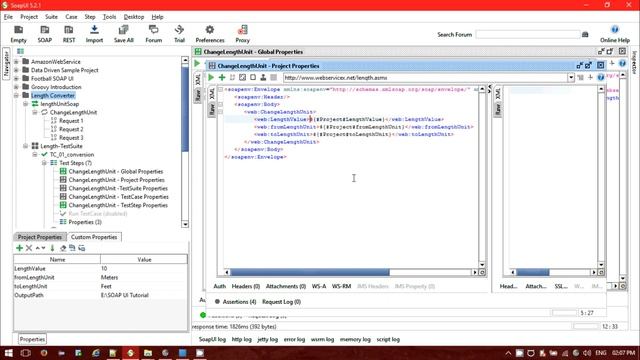Click the Import project icon
This screenshot has width=640, height=360.
coord(94,34)
